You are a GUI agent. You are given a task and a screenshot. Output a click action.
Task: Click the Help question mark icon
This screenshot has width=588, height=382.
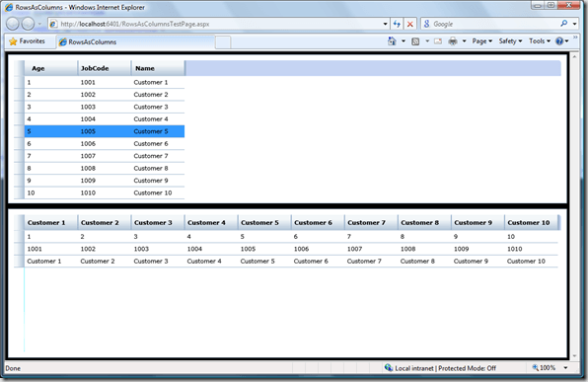click(559, 41)
